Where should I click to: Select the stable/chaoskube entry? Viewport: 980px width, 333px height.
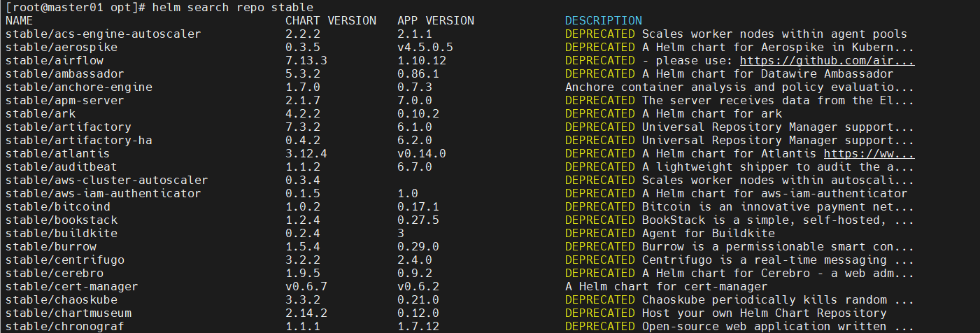(x=61, y=299)
